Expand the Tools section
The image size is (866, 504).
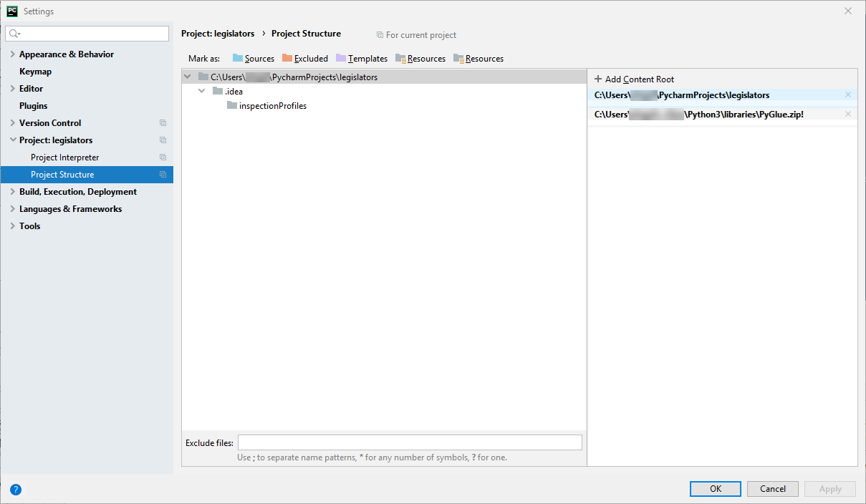[x=12, y=226]
